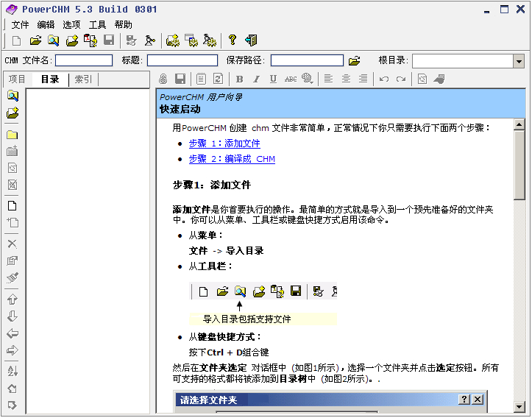
Task: Click sidebar properties icon below the X delete icon
Action: [13, 261]
